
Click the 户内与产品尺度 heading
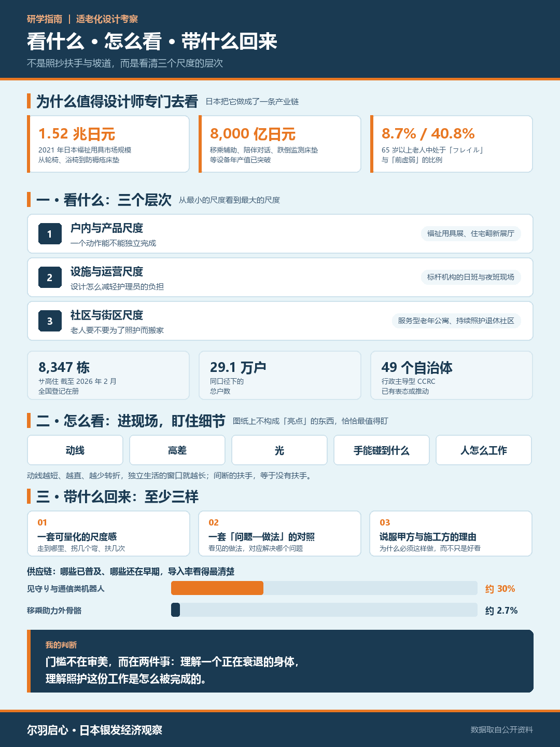click(107, 228)
